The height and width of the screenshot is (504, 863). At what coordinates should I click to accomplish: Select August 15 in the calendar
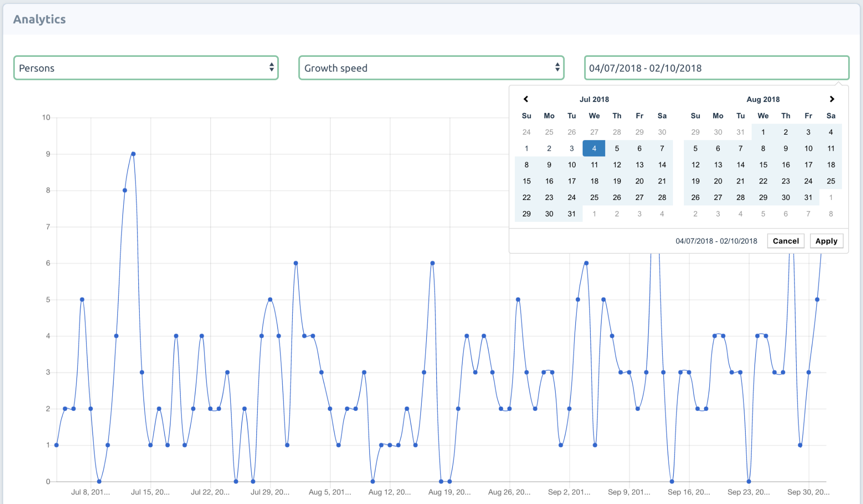point(763,165)
